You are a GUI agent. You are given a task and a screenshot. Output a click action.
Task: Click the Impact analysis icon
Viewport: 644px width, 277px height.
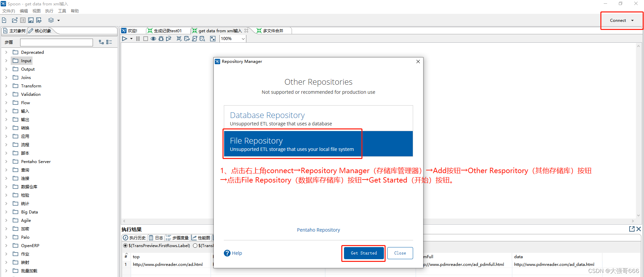(x=187, y=39)
